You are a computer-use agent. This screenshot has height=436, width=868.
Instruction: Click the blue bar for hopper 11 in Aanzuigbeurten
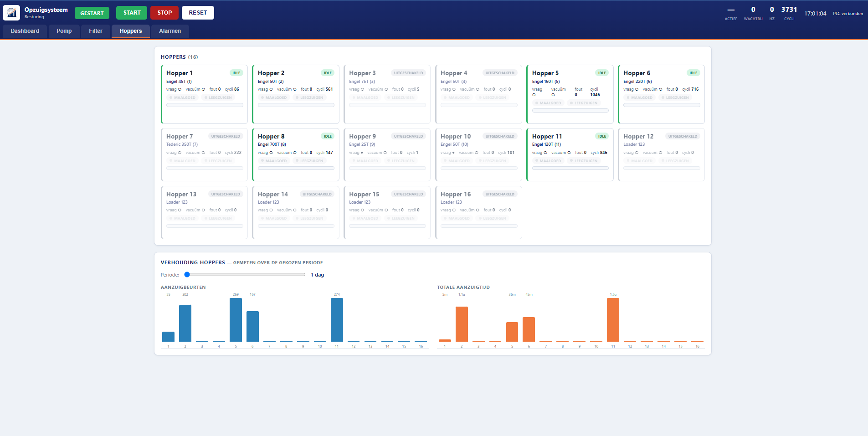click(x=337, y=320)
